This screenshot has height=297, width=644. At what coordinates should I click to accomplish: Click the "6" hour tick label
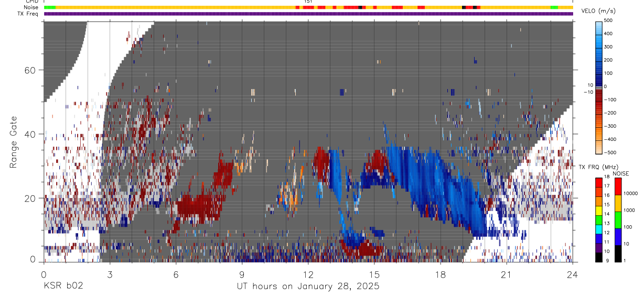pos(176,274)
